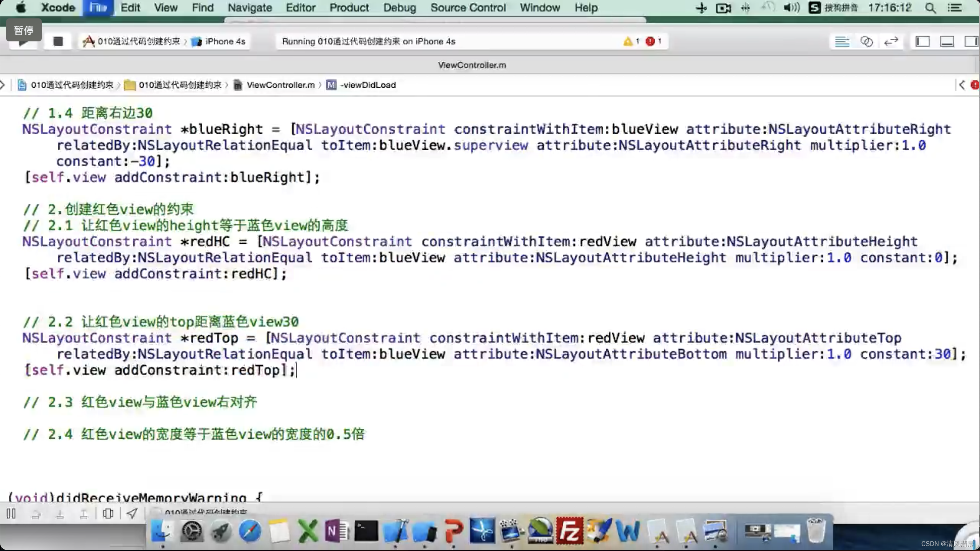
Task: Toggle the Debug area visibility
Action: click(947, 41)
